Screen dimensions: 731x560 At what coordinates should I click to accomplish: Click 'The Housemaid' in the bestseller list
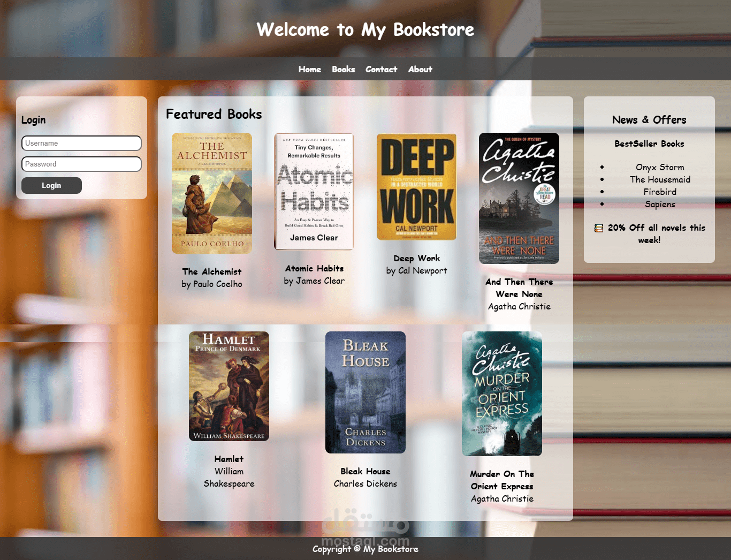660,179
